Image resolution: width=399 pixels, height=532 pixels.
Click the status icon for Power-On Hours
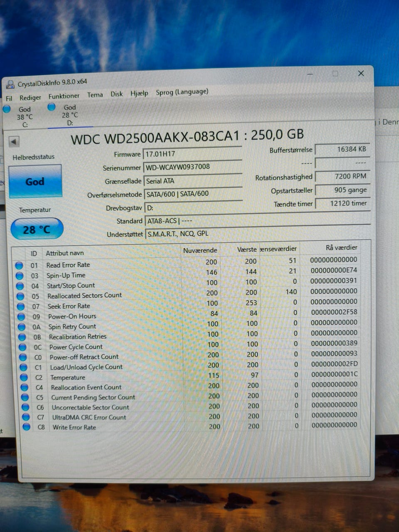point(21,317)
